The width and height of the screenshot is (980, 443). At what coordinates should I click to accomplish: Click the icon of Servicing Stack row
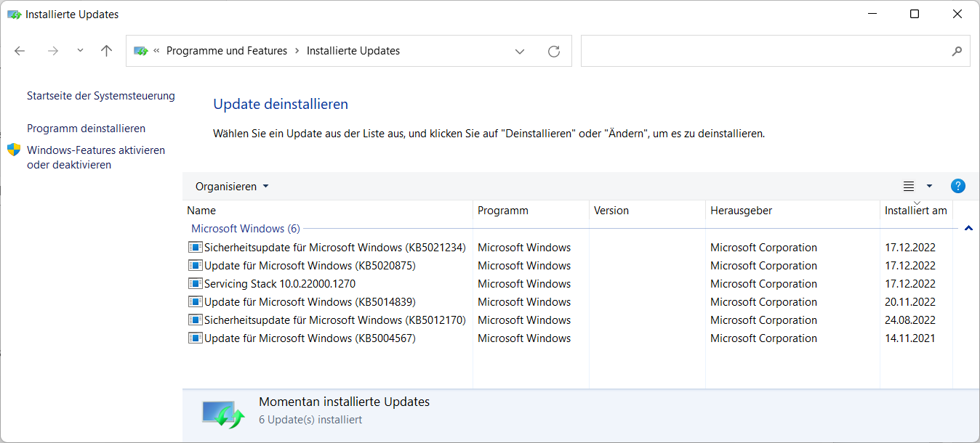[x=195, y=284]
